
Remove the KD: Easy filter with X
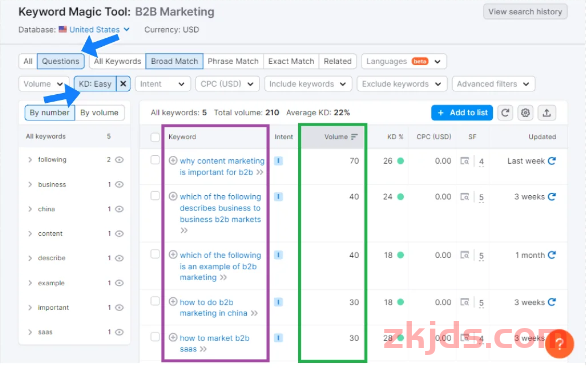[x=123, y=84]
